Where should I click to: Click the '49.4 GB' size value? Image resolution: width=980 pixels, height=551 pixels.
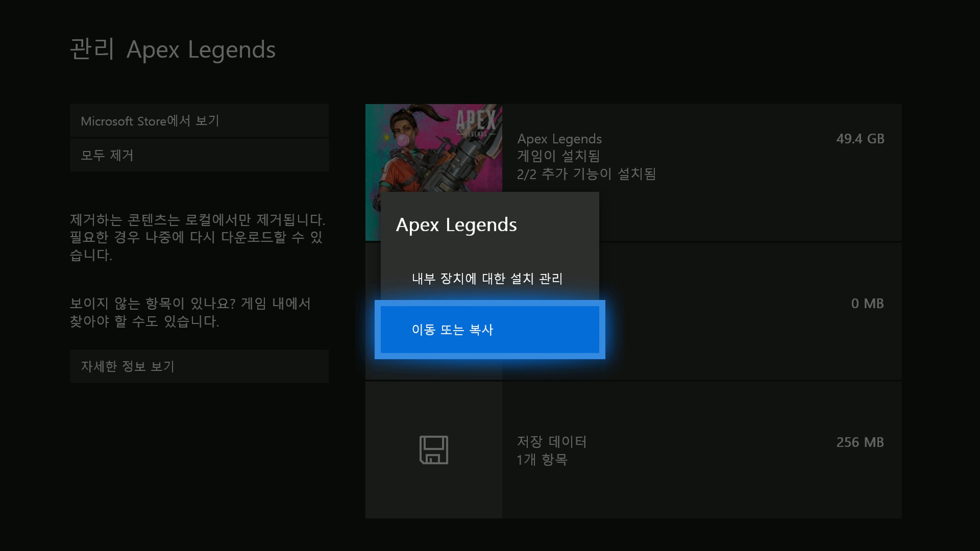click(x=860, y=139)
